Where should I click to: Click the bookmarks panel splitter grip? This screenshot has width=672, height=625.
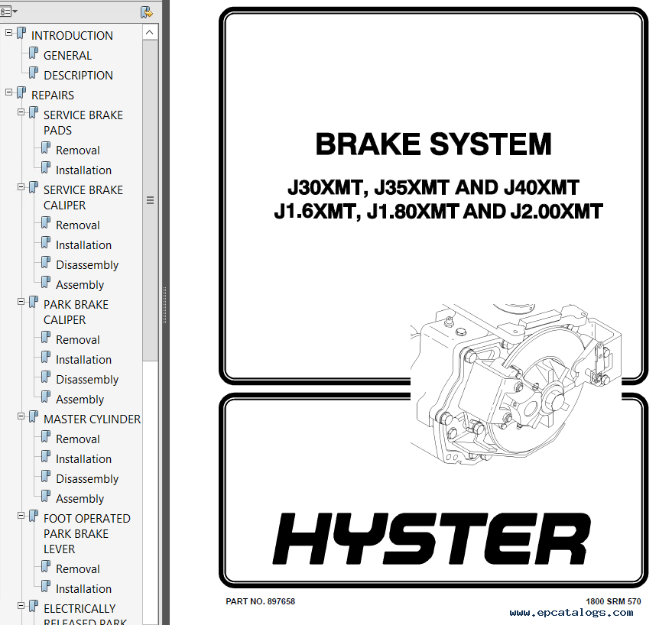coord(164,305)
